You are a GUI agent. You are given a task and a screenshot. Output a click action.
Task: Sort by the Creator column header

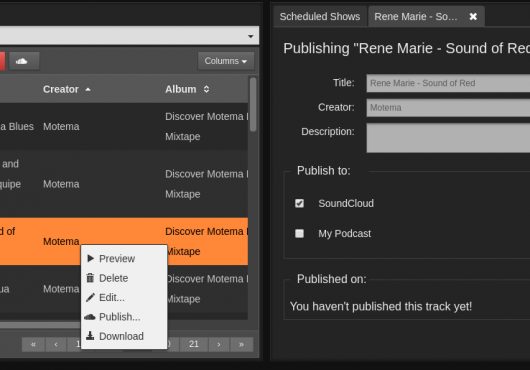tap(67, 89)
